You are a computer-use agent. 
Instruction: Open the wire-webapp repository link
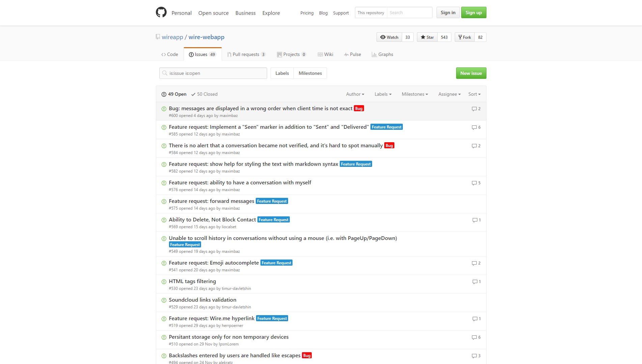click(206, 37)
